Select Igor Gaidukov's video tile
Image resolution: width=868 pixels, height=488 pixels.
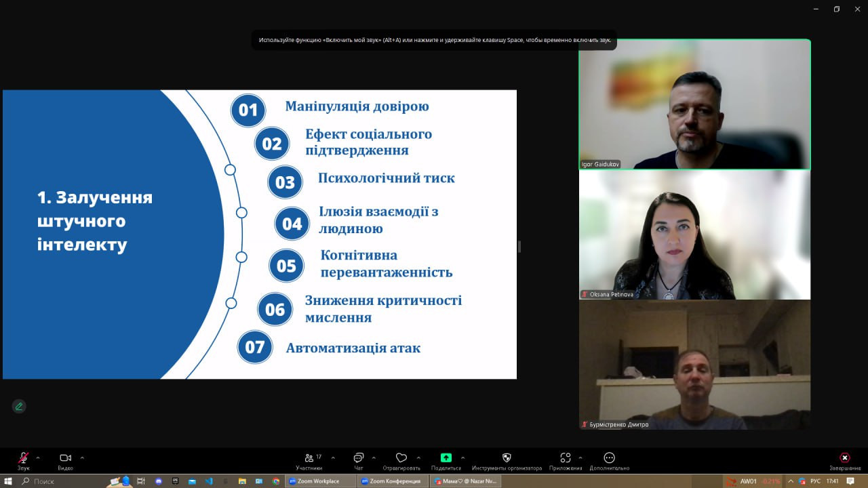pyautogui.click(x=694, y=104)
